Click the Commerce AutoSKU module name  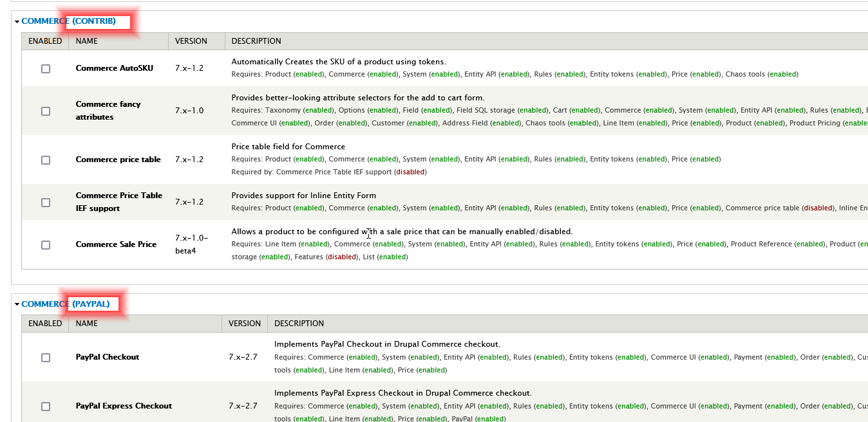tap(115, 68)
